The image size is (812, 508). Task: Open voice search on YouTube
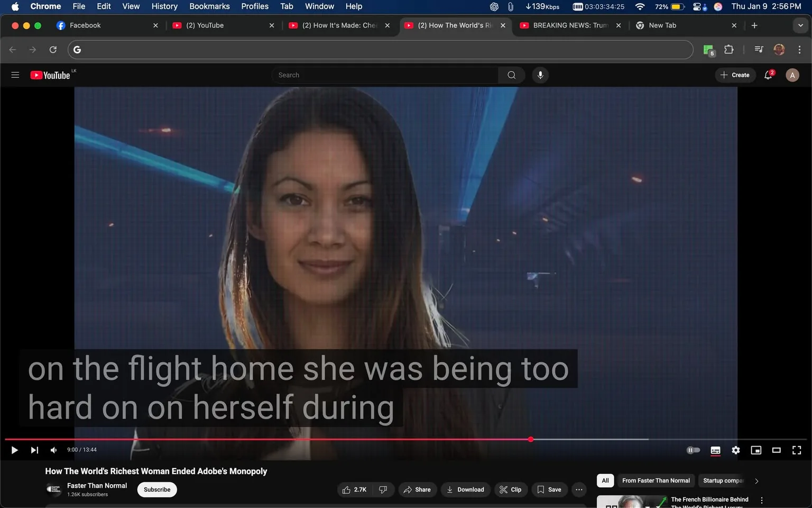click(540, 75)
